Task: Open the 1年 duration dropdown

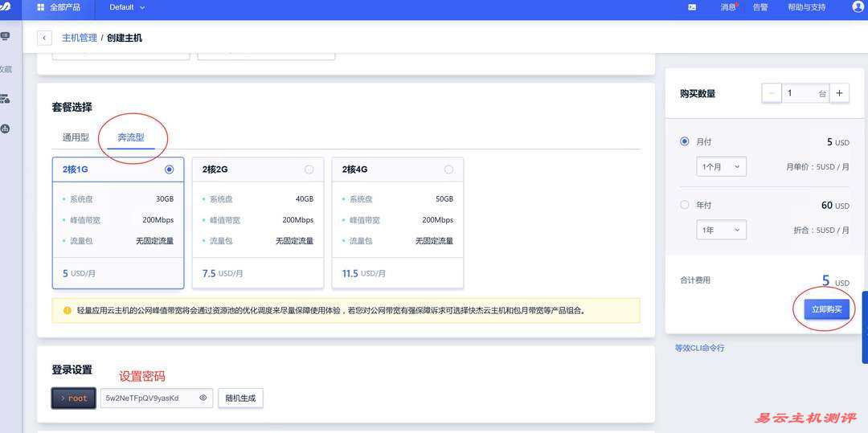Action: tap(721, 230)
